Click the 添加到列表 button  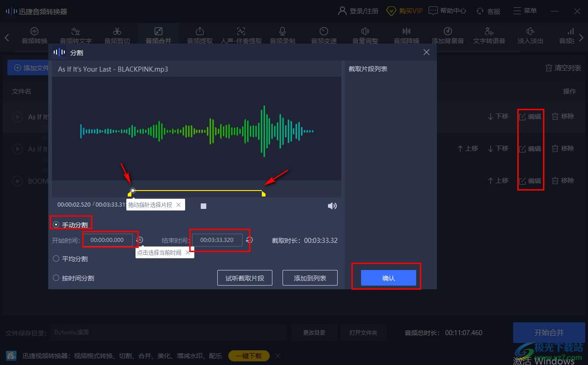(x=310, y=278)
